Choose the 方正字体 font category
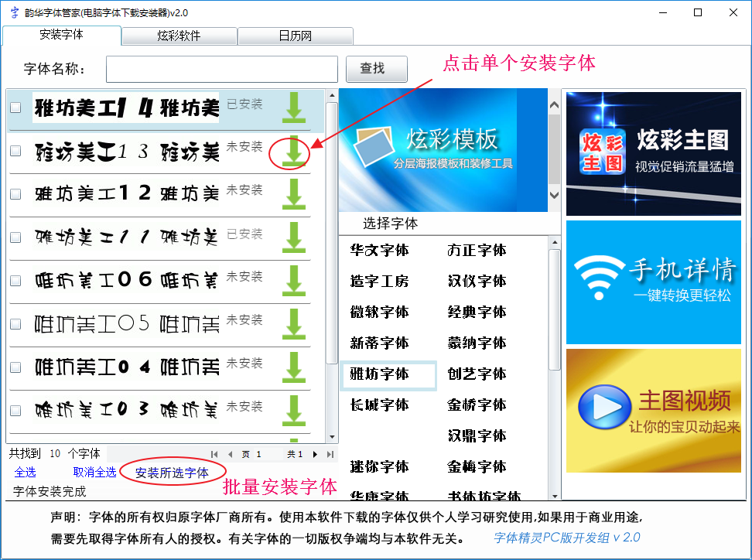Image resolution: width=752 pixels, height=560 pixels. [477, 251]
